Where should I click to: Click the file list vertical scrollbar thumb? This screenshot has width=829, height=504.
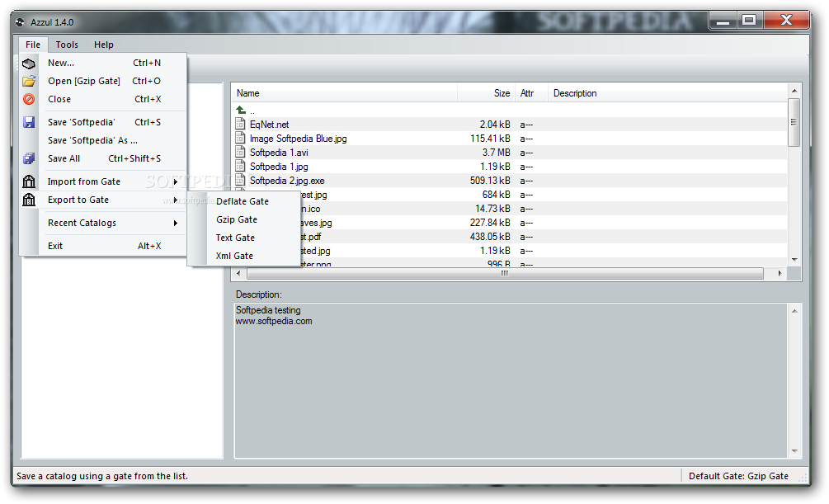coord(794,122)
